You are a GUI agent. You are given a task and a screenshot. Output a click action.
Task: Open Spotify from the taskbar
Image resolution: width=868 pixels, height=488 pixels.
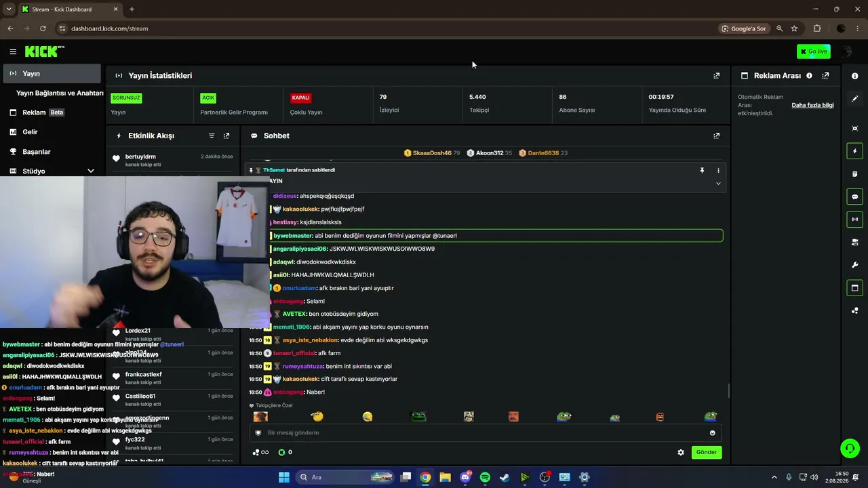pyautogui.click(x=485, y=477)
